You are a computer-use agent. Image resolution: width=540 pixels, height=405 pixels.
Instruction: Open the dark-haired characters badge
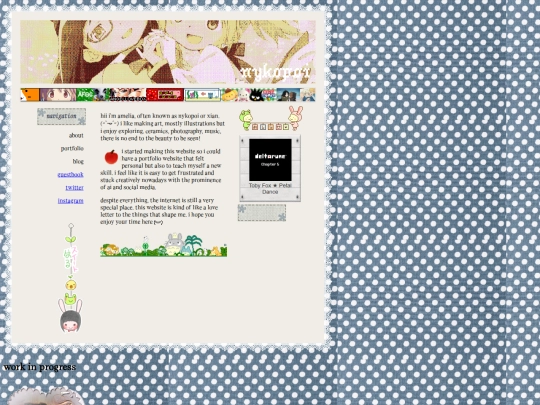[288, 95]
